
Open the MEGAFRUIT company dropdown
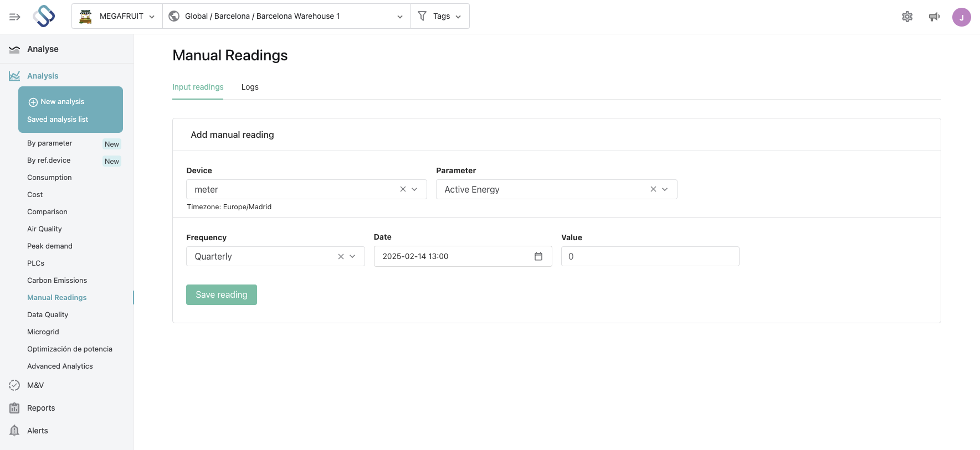(x=117, y=16)
